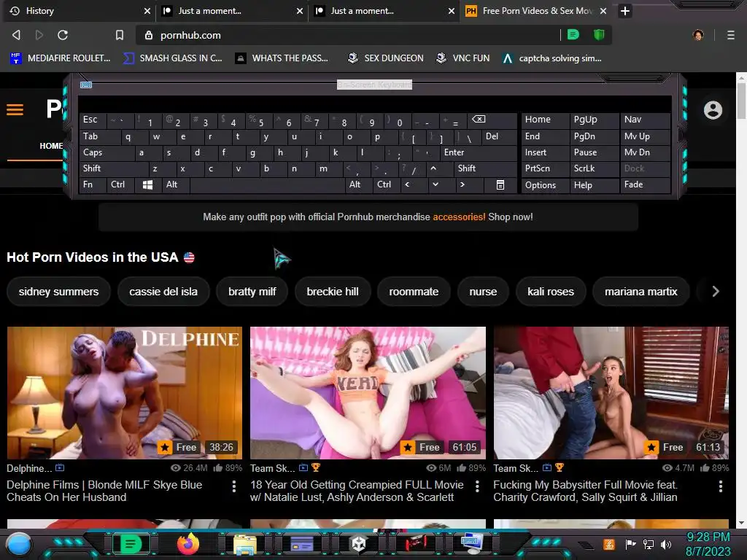Select the roommate category chip
Image resolution: width=747 pixels, height=560 pixels.
pyautogui.click(x=414, y=292)
